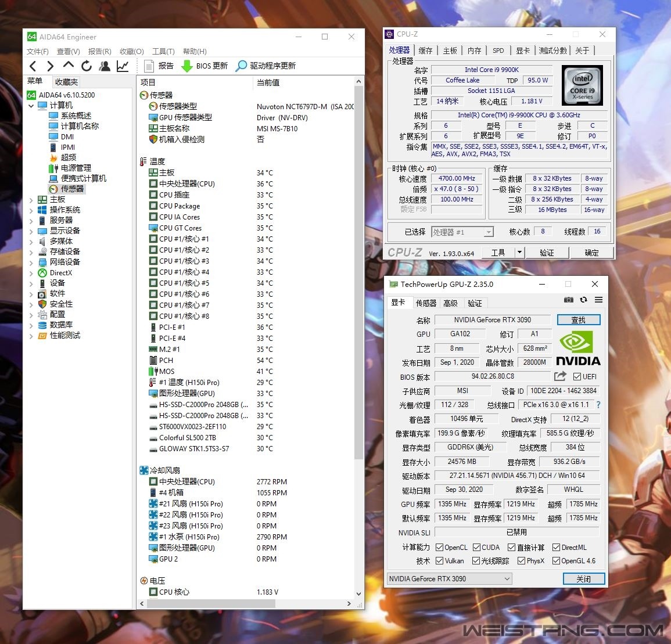
Task: Toggle the Vulkan checkbox
Action: click(x=440, y=561)
